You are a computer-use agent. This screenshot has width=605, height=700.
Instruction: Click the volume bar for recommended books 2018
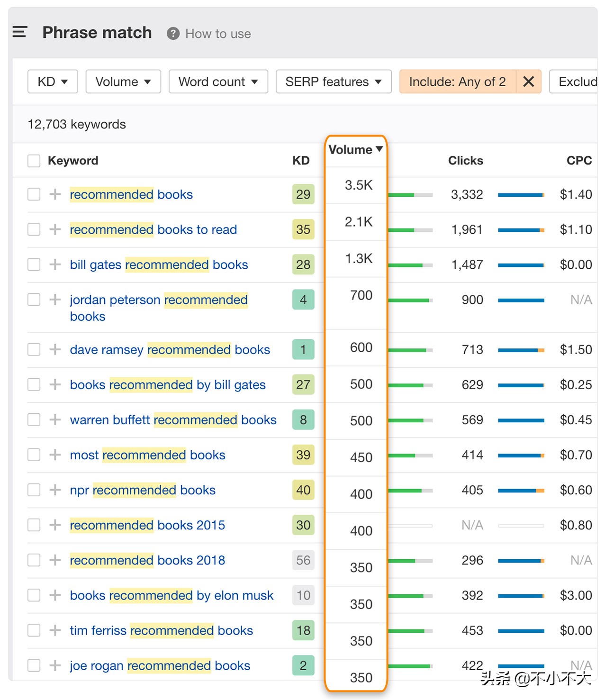(410, 561)
